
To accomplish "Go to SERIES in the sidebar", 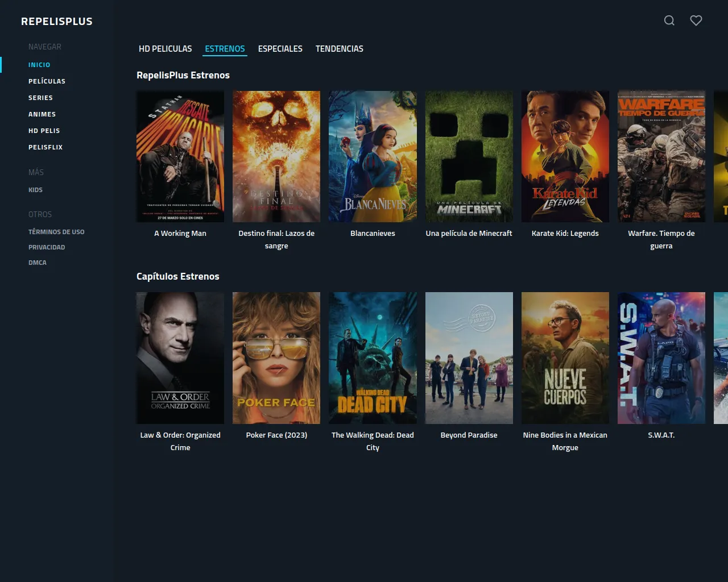I will [40, 98].
